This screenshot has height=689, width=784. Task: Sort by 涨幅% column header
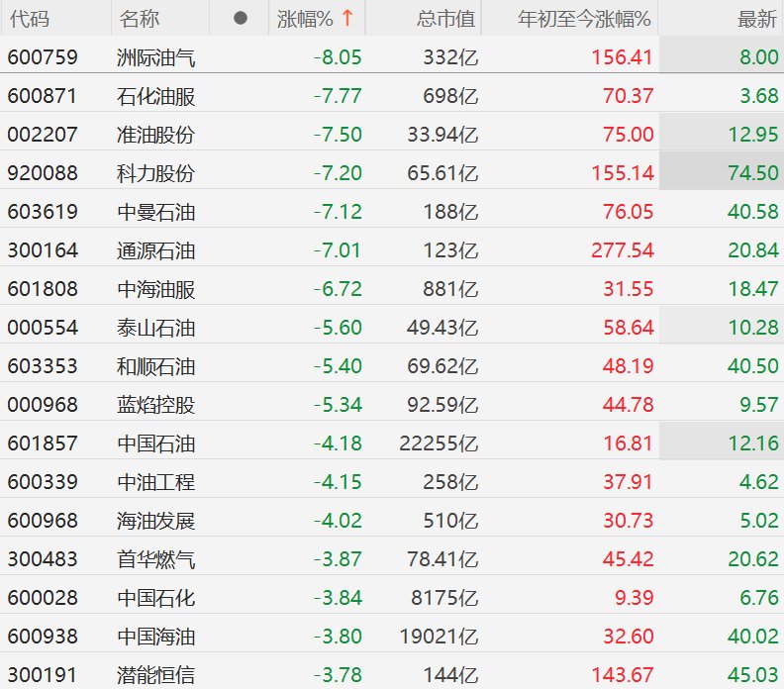click(305, 19)
